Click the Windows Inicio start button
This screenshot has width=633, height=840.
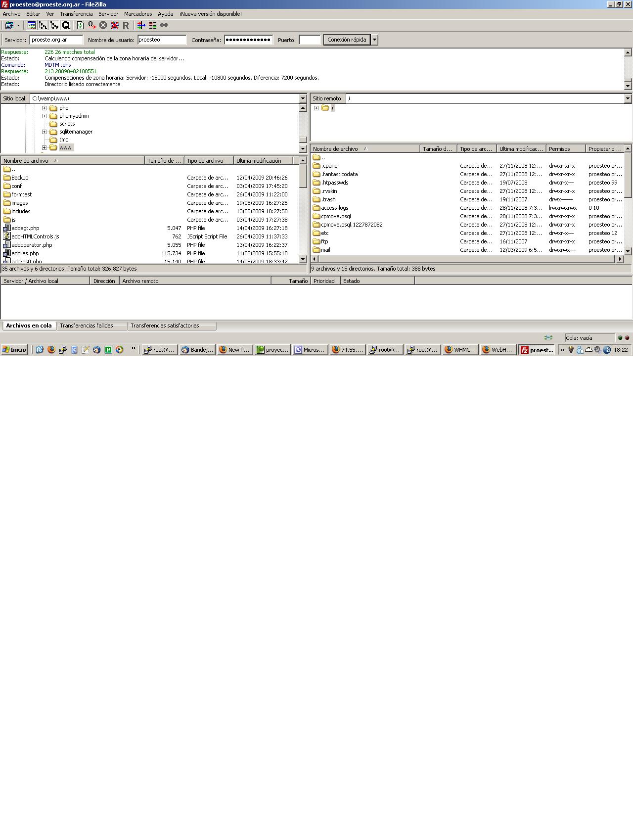[14, 350]
